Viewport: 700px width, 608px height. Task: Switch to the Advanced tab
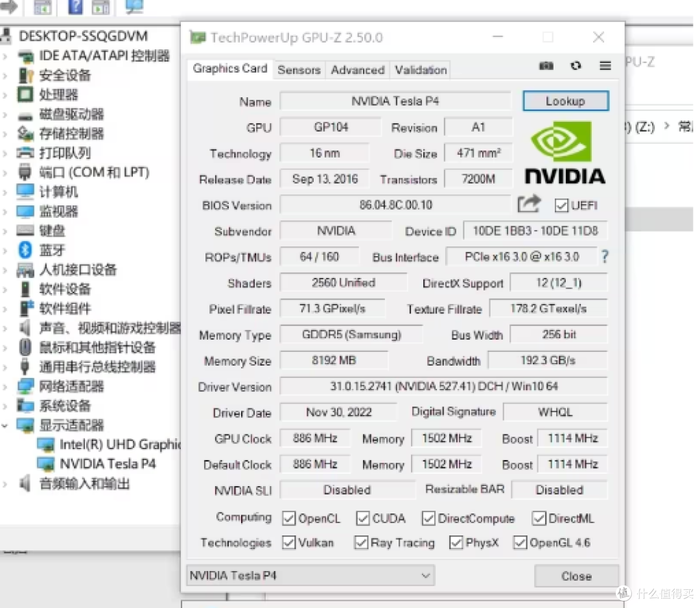click(x=358, y=70)
